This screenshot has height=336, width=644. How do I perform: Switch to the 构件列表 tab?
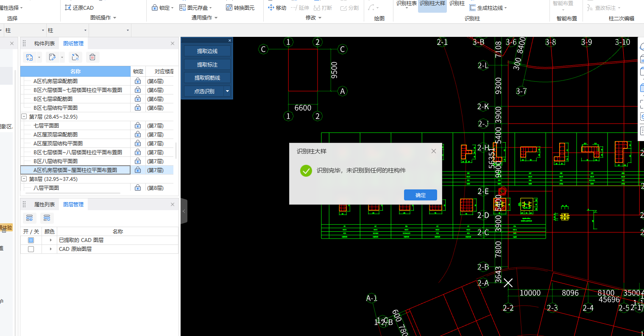[45, 43]
